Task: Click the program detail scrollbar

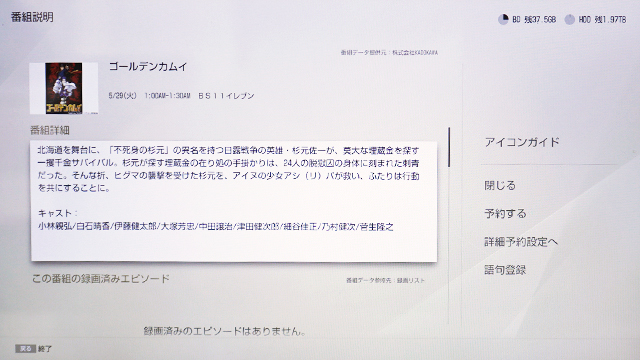Action: point(449,147)
